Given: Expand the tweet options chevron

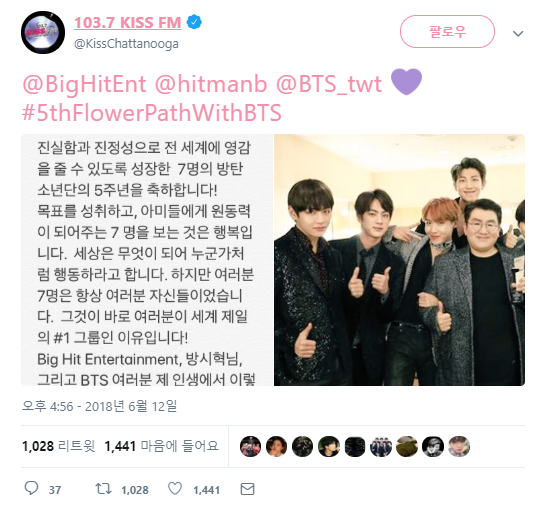Looking at the screenshot, I should (518, 33).
